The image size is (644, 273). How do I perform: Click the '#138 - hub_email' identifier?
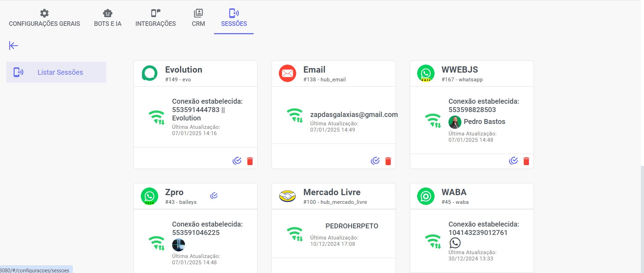[x=324, y=80]
